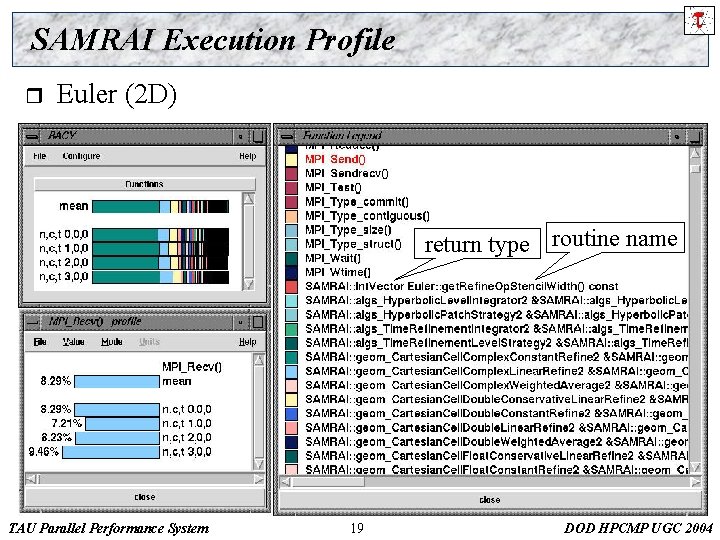Click close button in MPI_Recv profile window
720x540 pixels.
145,497
